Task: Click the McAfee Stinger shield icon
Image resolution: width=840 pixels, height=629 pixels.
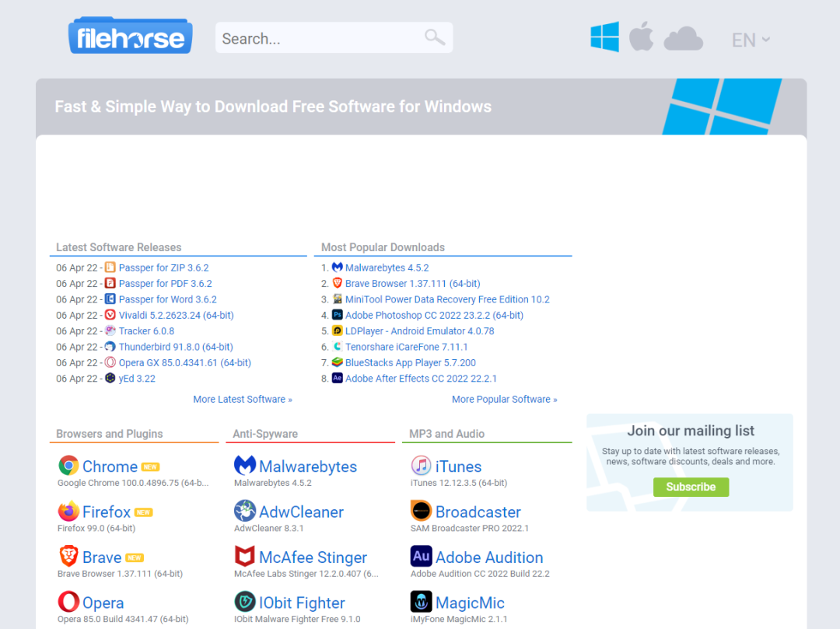Action: [x=245, y=557]
